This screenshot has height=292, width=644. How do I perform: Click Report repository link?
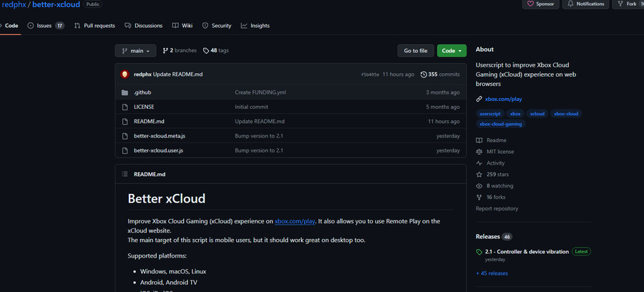497,209
